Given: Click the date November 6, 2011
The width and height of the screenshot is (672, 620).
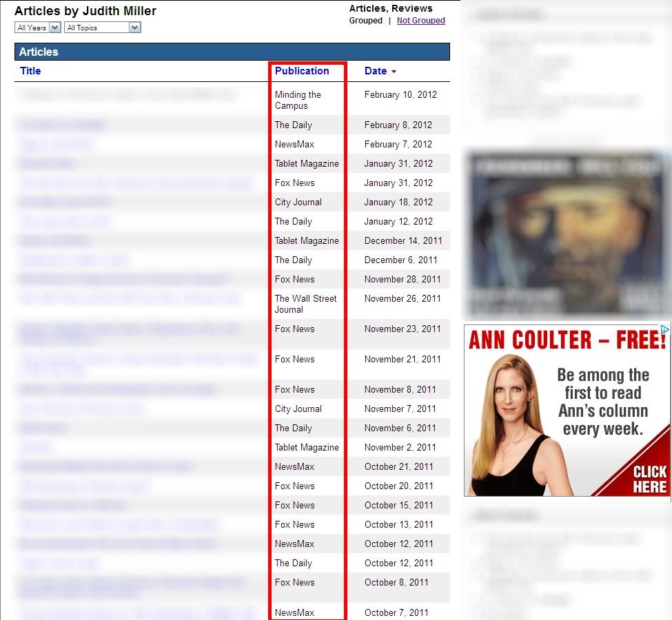Looking at the screenshot, I should (400, 428).
